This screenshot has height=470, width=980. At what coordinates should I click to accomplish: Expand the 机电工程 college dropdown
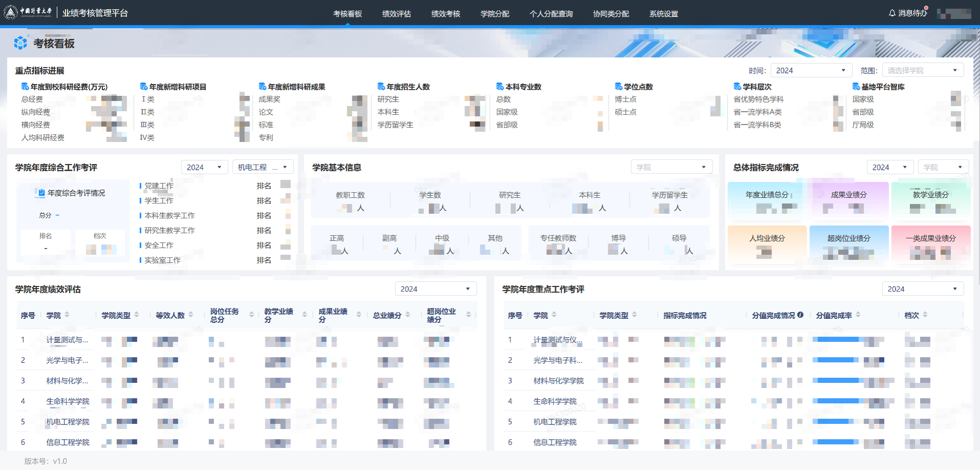tap(263, 168)
